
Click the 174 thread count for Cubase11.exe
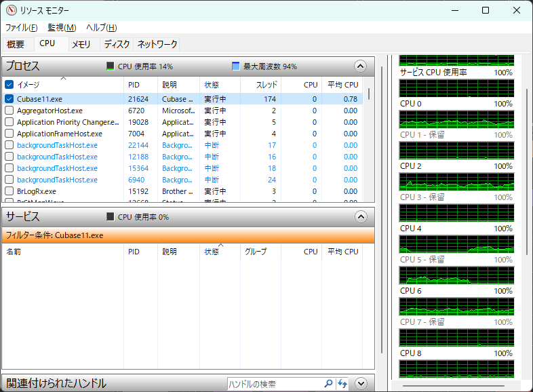[x=270, y=99]
